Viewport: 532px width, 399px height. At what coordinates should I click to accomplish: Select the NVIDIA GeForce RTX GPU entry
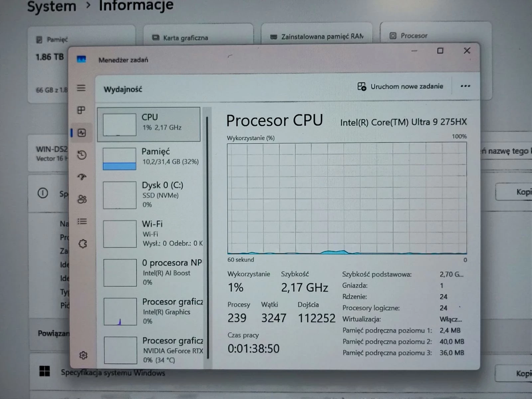[152, 350]
